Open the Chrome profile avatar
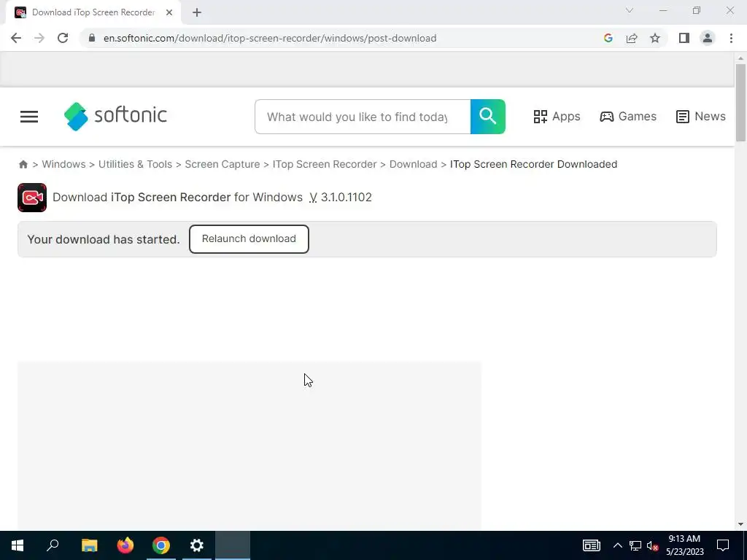 pyautogui.click(x=708, y=38)
